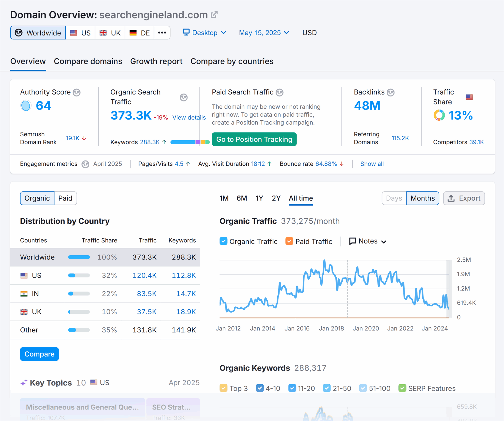Open the Growth report tab
This screenshot has width=504, height=421.
tap(156, 61)
